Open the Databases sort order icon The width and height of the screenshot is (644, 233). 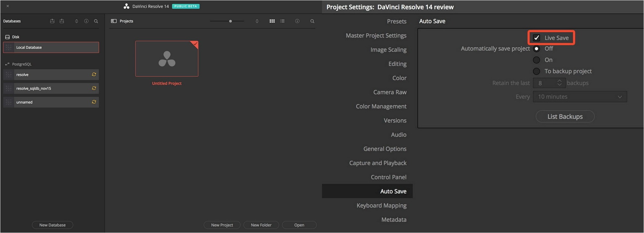pyautogui.click(x=77, y=21)
